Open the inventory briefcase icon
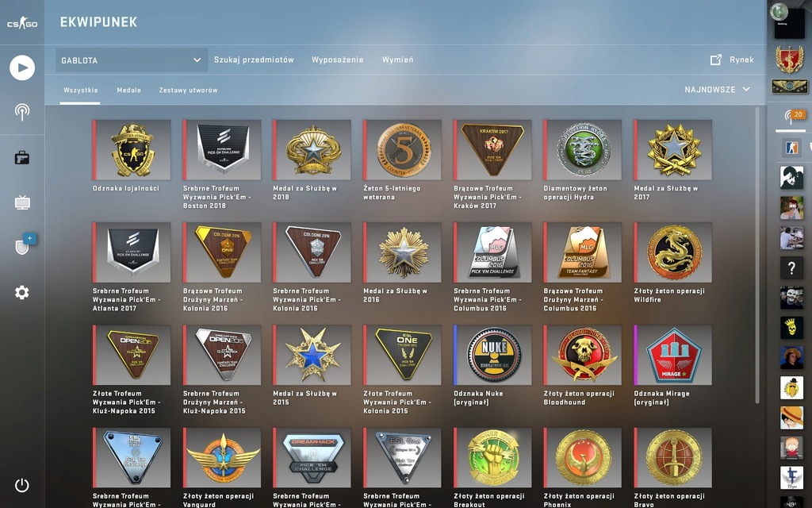Image resolution: width=812 pixels, height=508 pixels. 22,158
